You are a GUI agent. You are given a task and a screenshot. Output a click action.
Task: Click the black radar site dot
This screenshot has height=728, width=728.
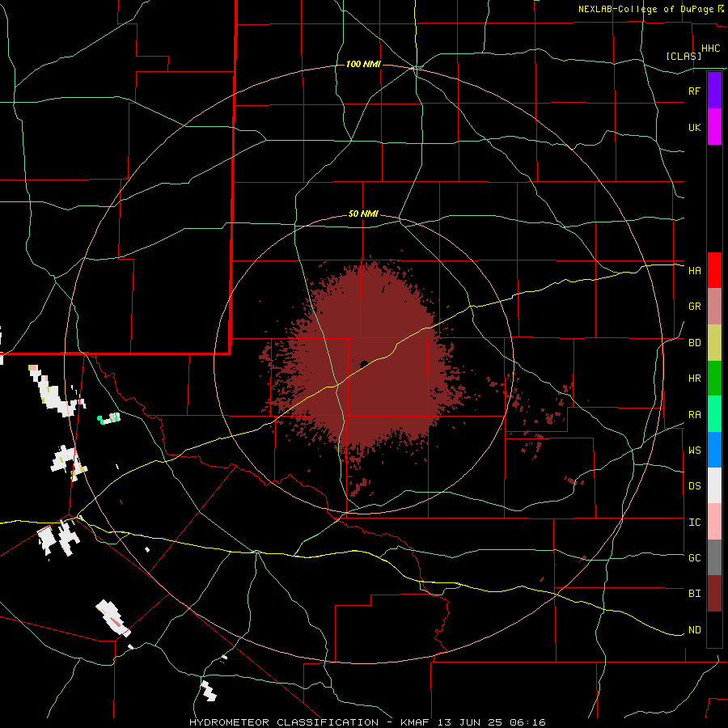point(364,364)
